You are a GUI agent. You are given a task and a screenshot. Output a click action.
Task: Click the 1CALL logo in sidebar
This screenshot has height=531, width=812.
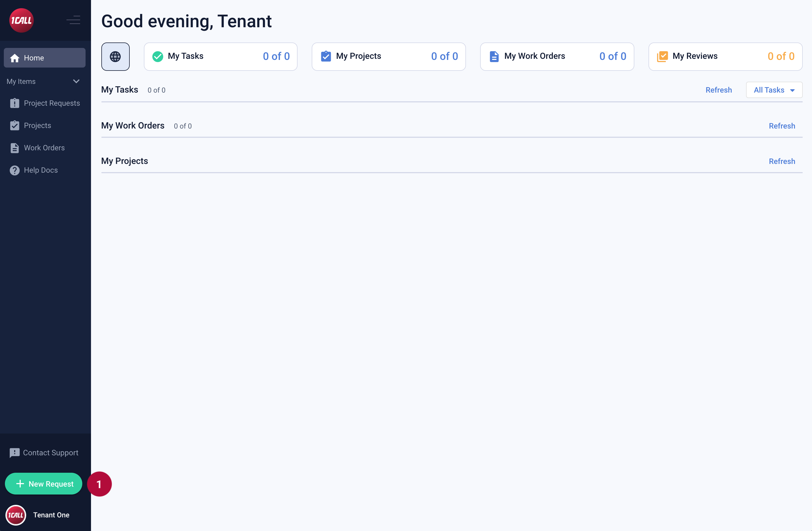click(x=21, y=20)
